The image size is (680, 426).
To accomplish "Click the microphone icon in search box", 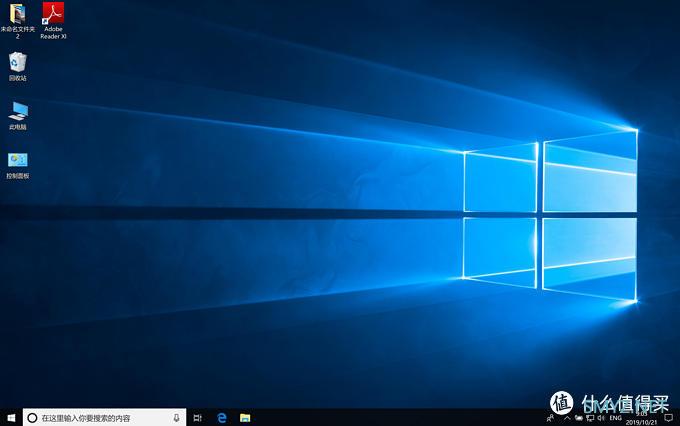I will 176,418.
